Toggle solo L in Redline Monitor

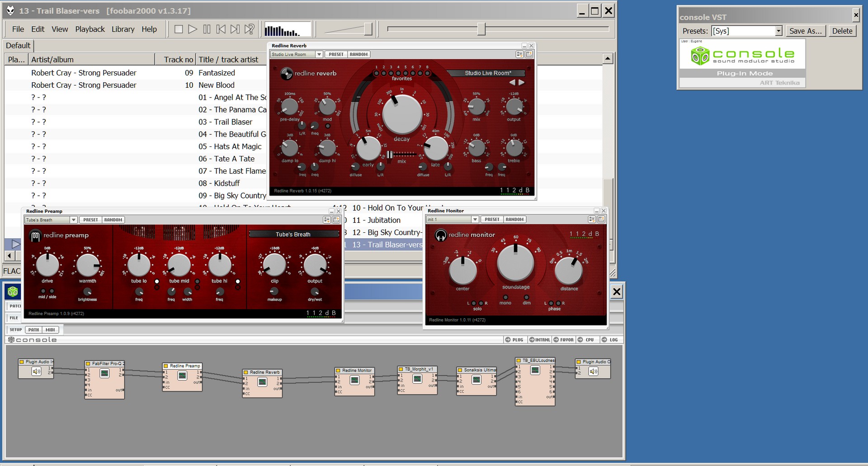click(x=474, y=303)
